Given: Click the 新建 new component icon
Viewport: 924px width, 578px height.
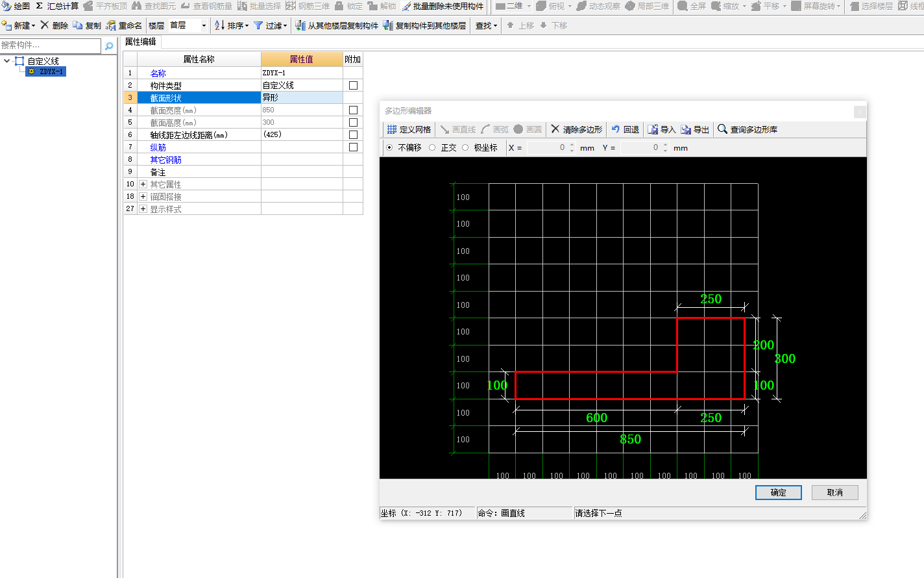Looking at the screenshot, I should 6,25.
